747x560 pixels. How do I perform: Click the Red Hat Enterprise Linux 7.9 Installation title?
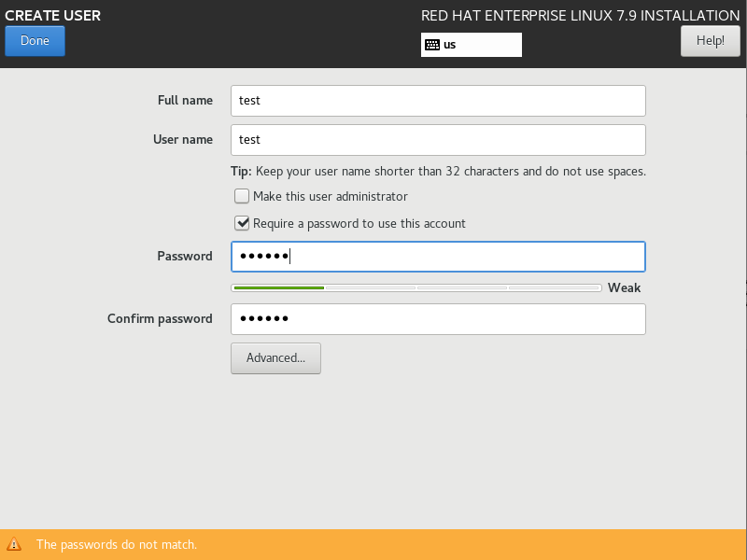tap(580, 16)
